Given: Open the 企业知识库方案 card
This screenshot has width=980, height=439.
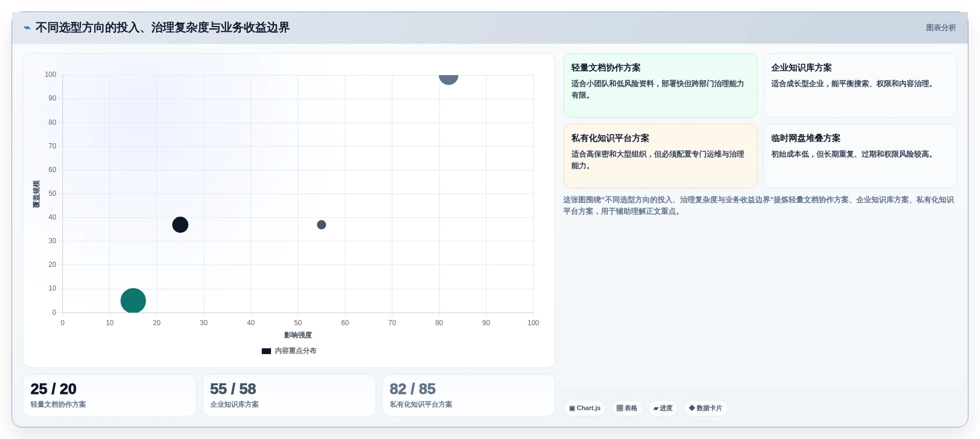Looking at the screenshot, I should (x=860, y=85).
